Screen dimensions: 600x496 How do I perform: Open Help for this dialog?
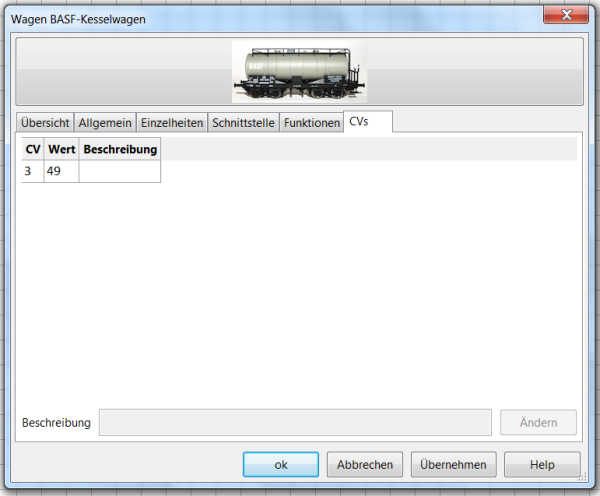click(x=542, y=465)
